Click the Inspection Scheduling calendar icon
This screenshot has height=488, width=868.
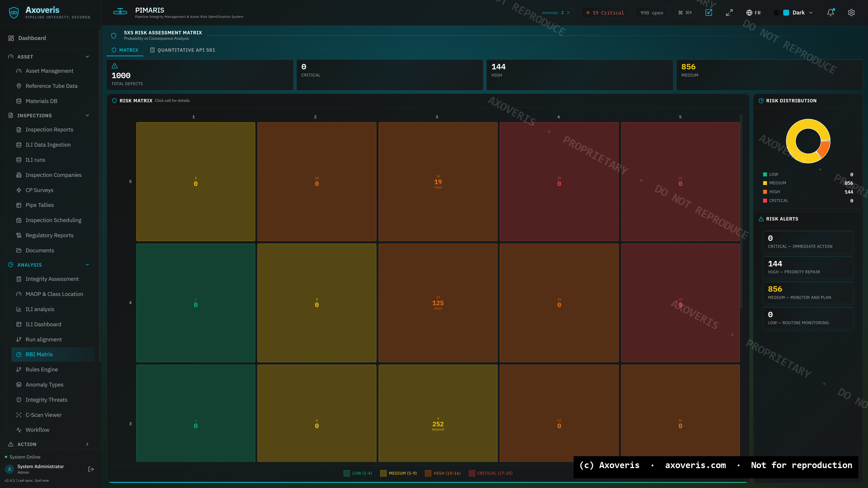[x=19, y=220]
